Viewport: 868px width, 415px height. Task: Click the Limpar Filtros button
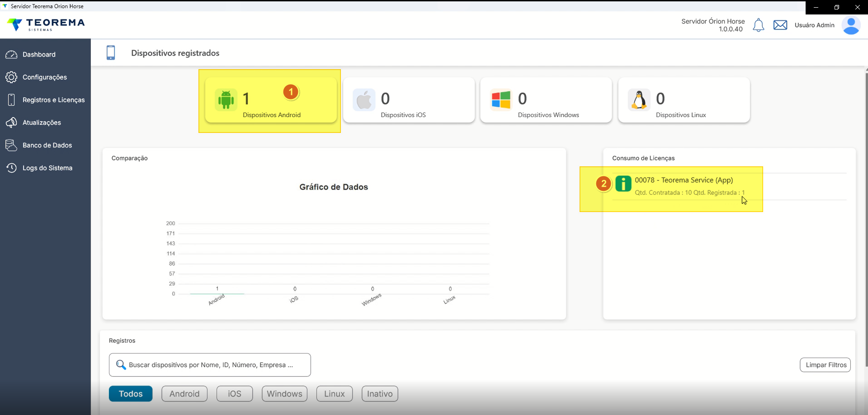[x=826, y=365]
